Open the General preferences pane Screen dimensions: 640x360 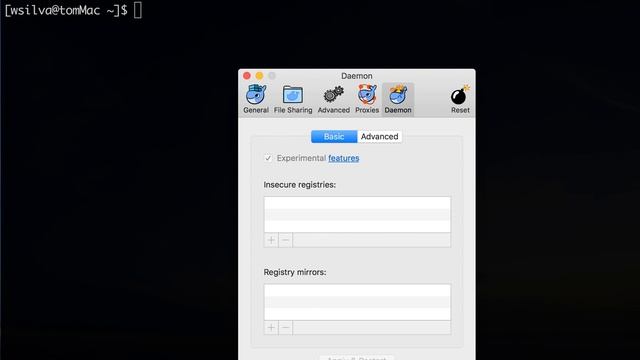point(256,99)
